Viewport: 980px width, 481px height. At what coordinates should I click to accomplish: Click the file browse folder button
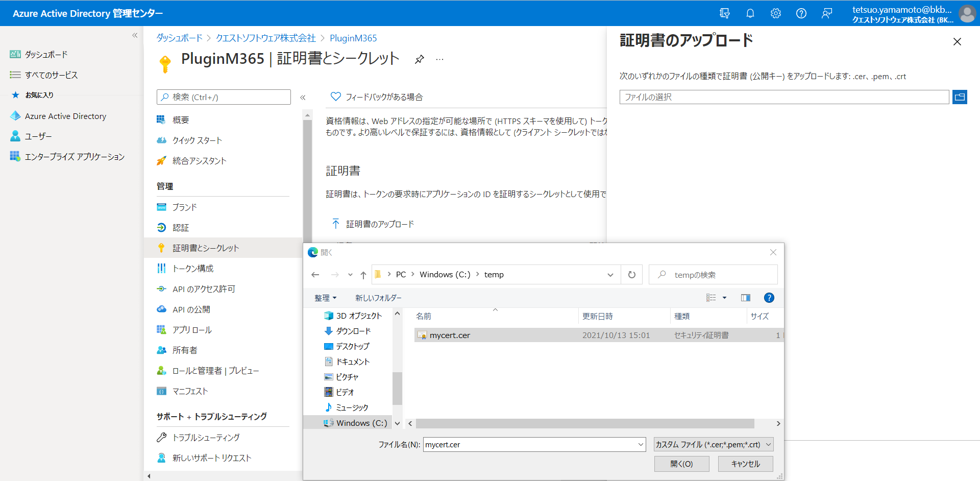[x=960, y=97]
